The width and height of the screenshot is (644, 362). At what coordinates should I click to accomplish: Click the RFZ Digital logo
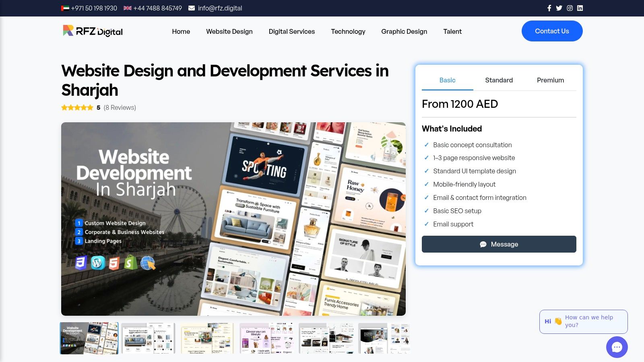click(x=92, y=31)
